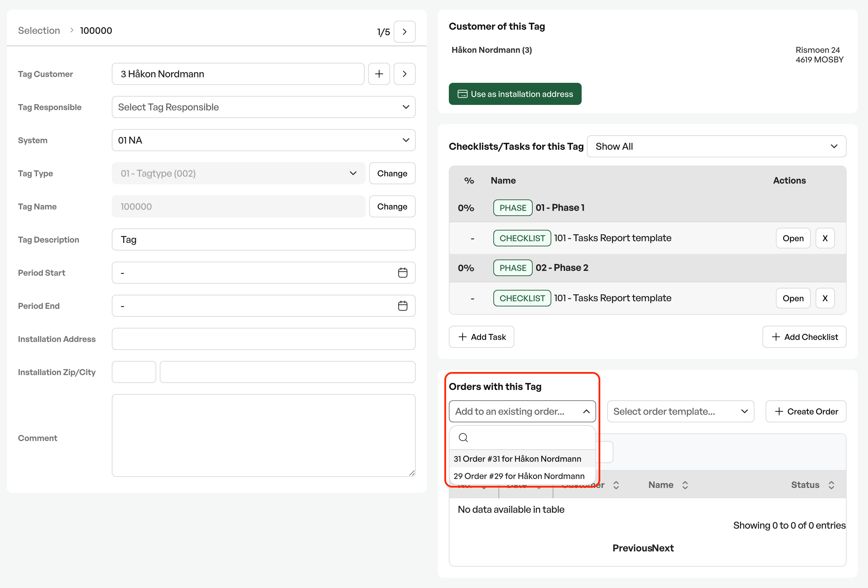The width and height of the screenshot is (868, 588).
Task: Open the Period End calendar picker
Action: click(x=403, y=306)
